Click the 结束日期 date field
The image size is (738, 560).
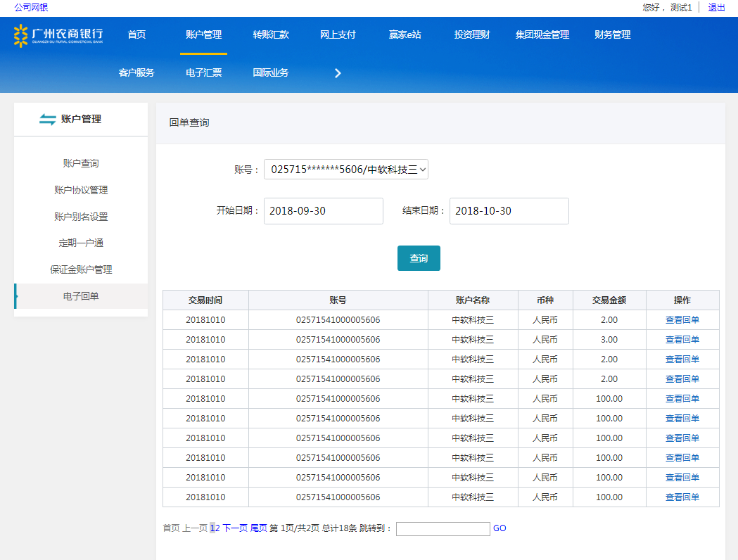point(509,211)
